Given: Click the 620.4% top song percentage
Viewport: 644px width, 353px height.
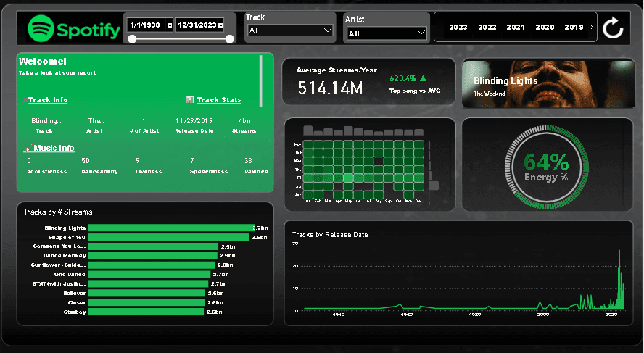Looking at the screenshot, I should pyautogui.click(x=403, y=78).
